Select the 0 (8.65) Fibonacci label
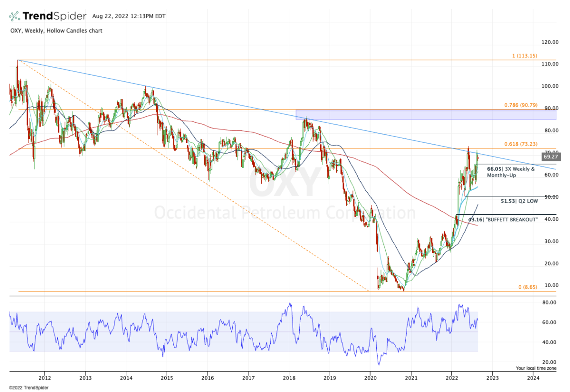The image size is (570, 392). pyautogui.click(x=528, y=287)
